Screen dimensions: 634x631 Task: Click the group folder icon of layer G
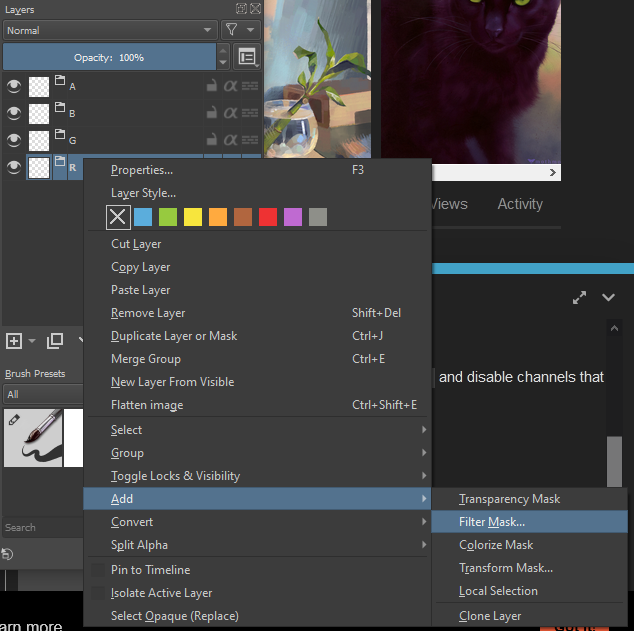point(60,134)
